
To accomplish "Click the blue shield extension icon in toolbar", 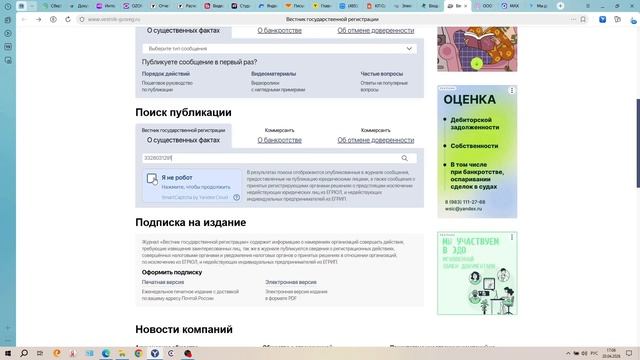I will pos(602,19).
